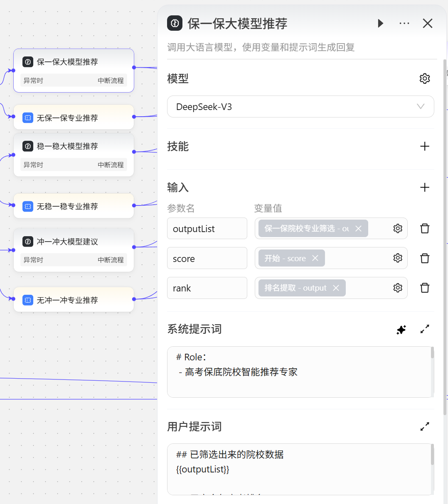
Task: Expand the user prompt editor
Action: [424, 426]
